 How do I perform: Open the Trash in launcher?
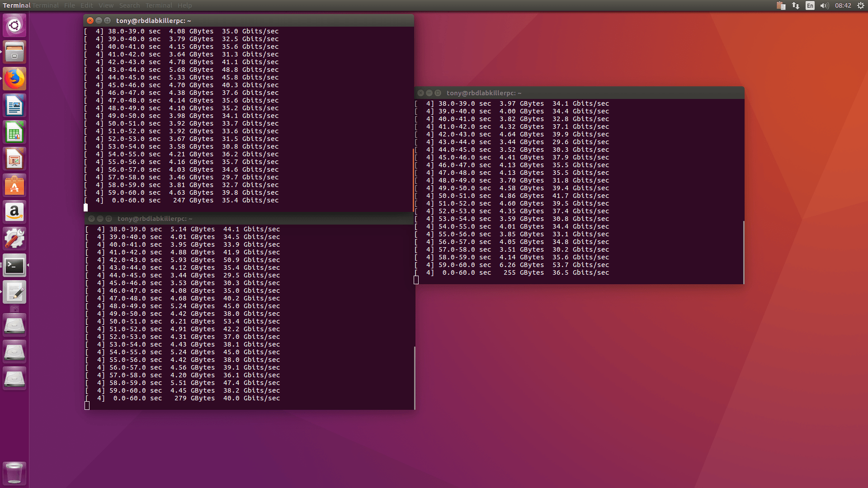click(x=14, y=473)
